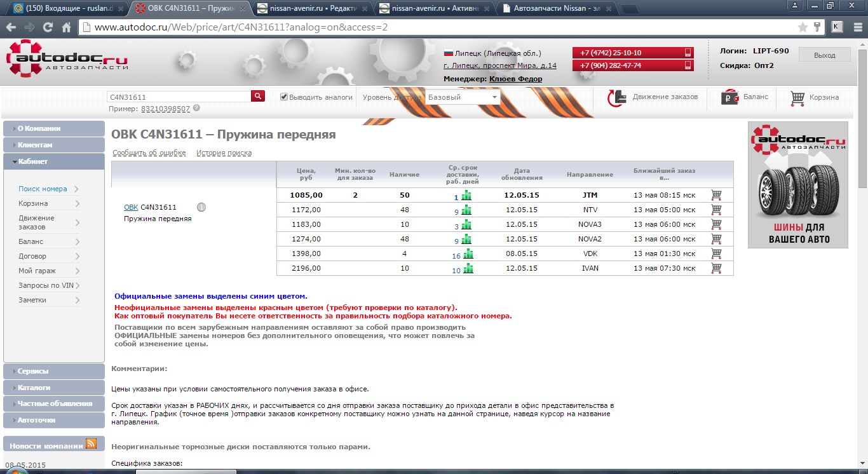The height and width of the screenshot is (474, 868).
Task: Switch to Автозапчасти Nissan browser tab
Action: pyautogui.click(x=556, y=8)
